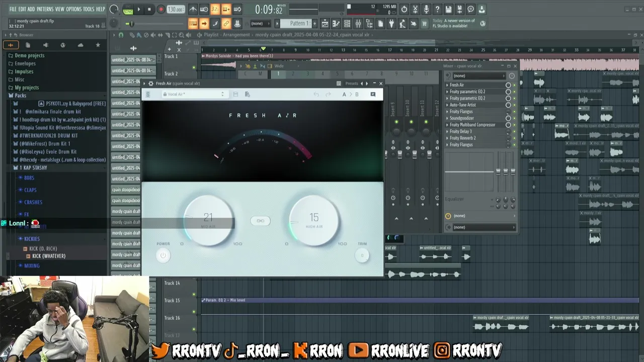Screen dimensions: 644x362
Task: Expand the Envelopes folder in browser
Action: pyautogui.click(x=25, y=63)
